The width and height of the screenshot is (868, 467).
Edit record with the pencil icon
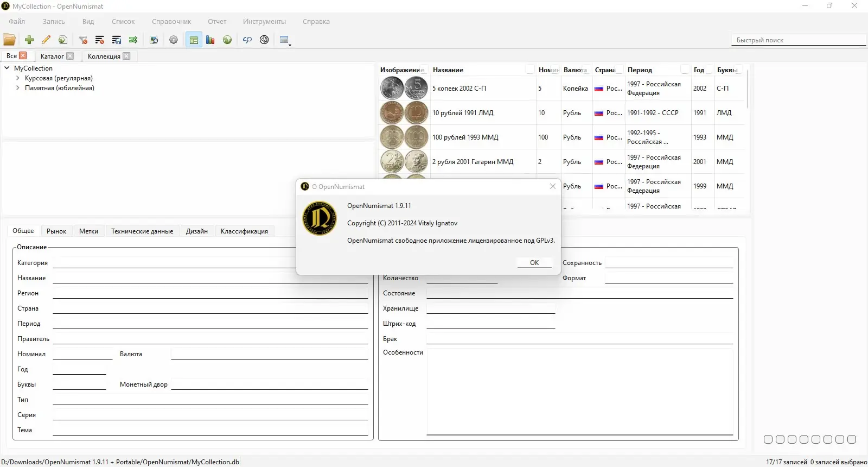click(46, 40)
